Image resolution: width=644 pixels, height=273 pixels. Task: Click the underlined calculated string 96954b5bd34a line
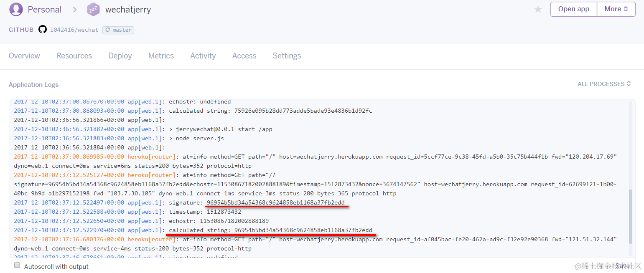(x=193, y=230)
